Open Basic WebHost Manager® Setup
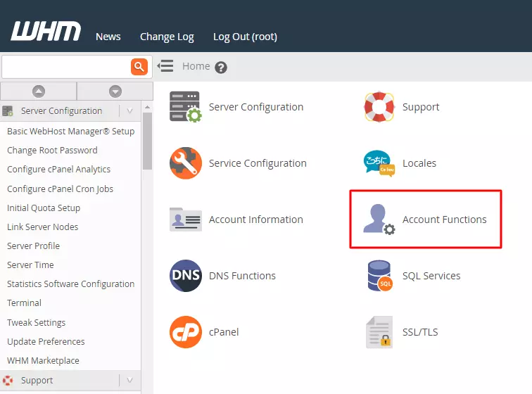This screenshot has height=394, width=532. (71, 132)
